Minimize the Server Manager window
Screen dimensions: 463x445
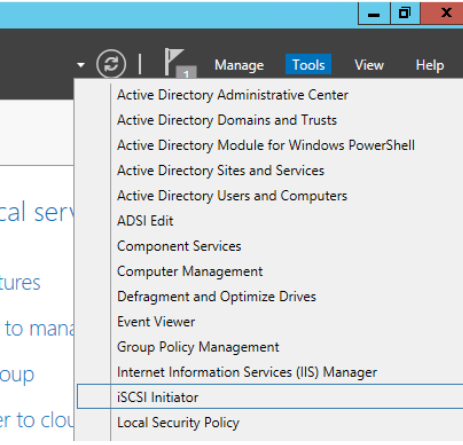374,13
